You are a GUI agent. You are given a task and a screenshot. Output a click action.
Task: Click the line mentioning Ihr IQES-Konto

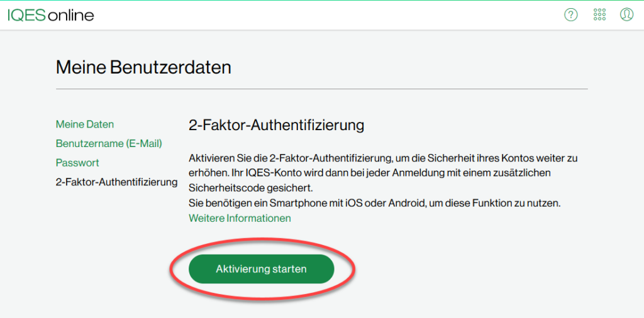(x=370, y=173)
